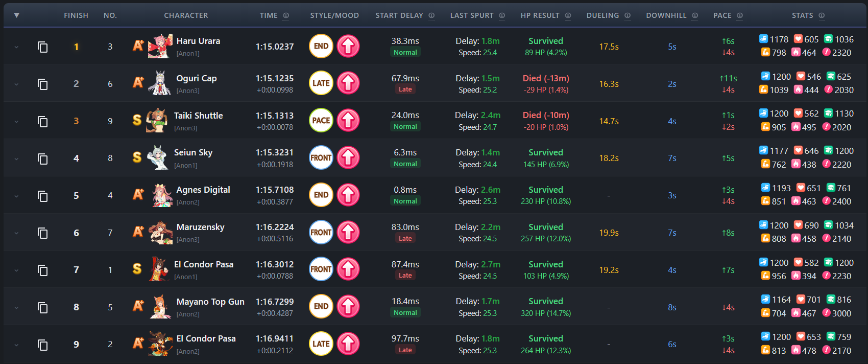Click Mayano Top Gun character name

point(210,302)
